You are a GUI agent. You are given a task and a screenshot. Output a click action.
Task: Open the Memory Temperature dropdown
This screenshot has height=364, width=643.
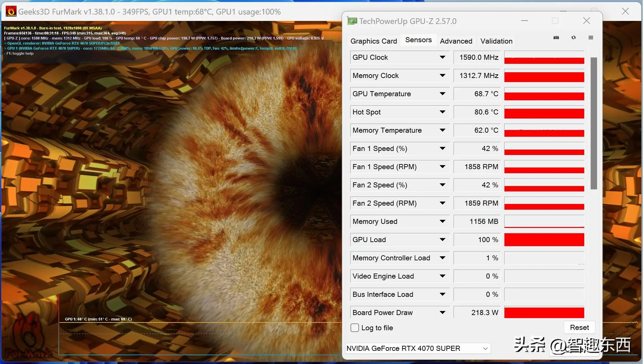pyautogui.click(x=442, y=130)
